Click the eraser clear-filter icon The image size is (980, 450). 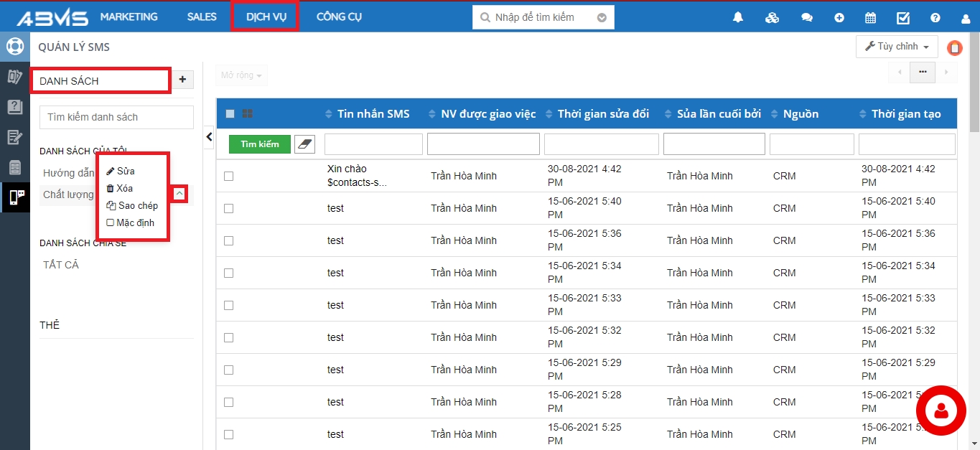click(305, 144)
